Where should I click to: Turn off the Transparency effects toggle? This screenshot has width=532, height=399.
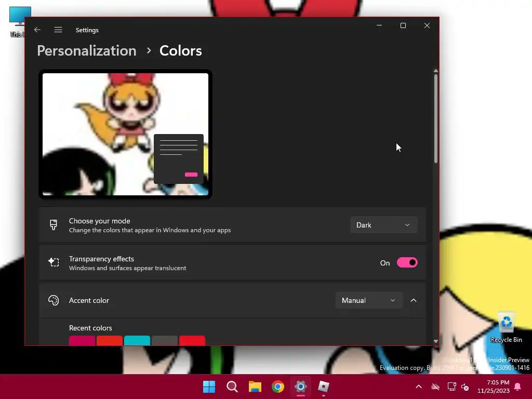407,262
